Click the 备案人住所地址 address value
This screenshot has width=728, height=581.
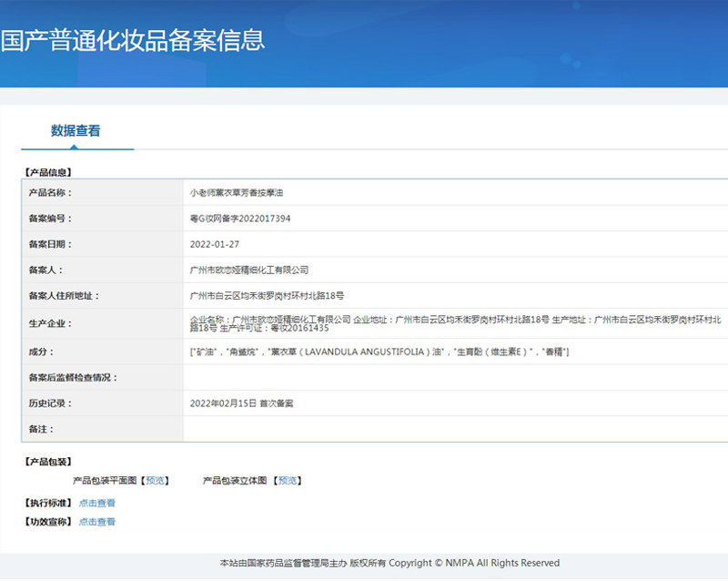pyautogui.click(x=267, y=296)
